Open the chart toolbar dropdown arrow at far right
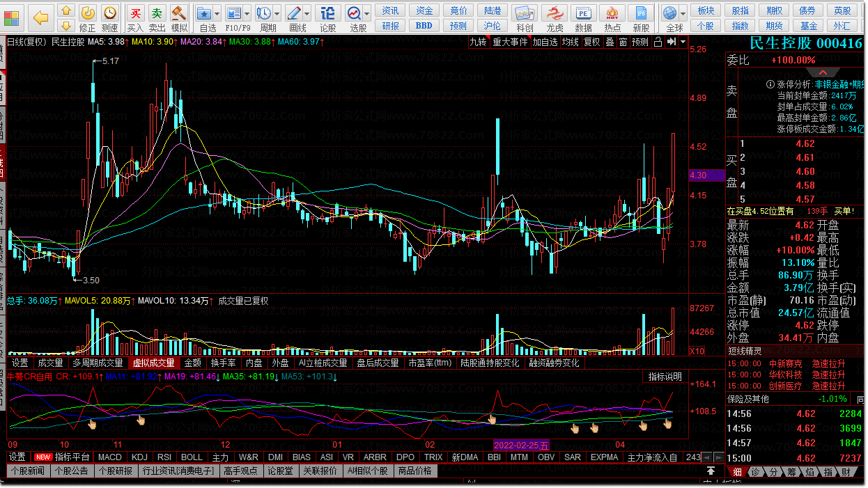868x488 pixels. click(681, 42)
